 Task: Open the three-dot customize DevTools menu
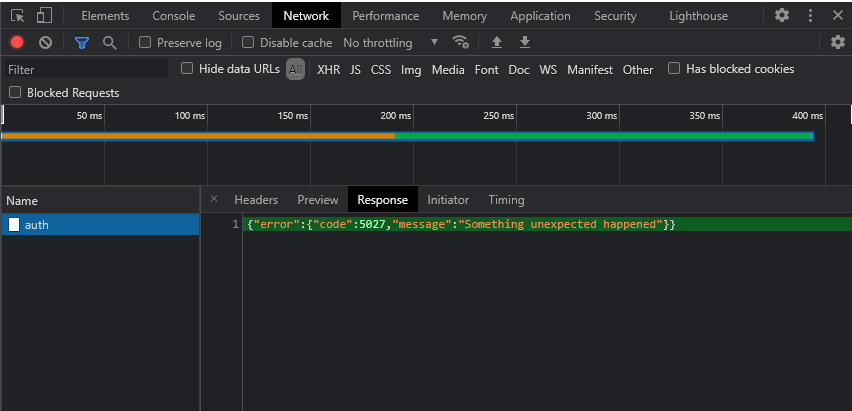pyautogui.click(x=810, y=15)
